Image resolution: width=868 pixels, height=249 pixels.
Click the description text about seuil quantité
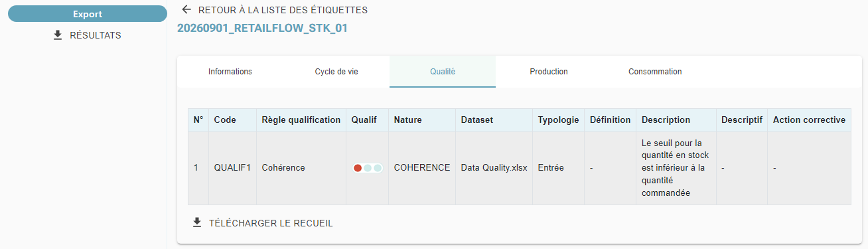(x=676, y=168)
